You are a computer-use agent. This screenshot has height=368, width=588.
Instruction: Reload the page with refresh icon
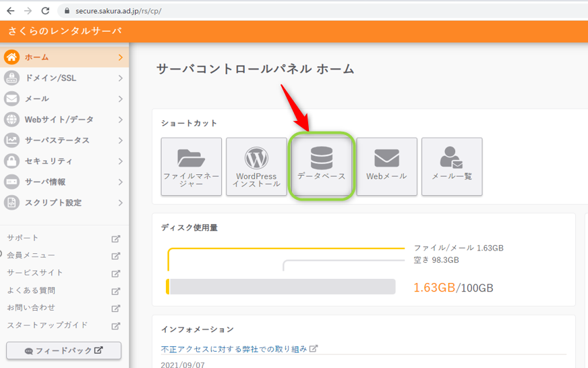pyautogui.click(x=45, y=11)
